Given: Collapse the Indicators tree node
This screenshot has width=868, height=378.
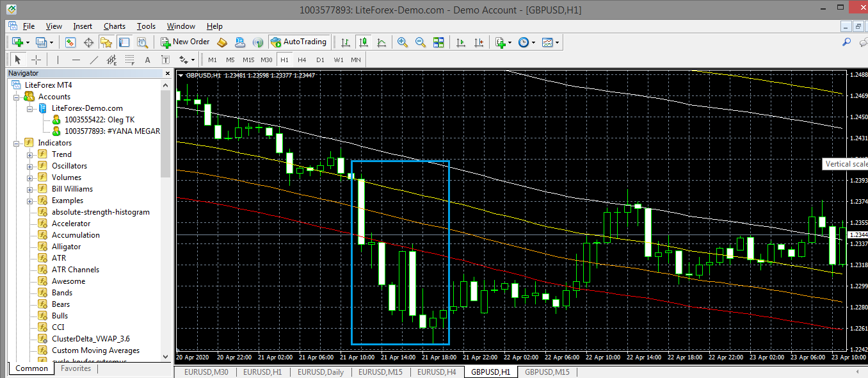Looking at the screenshot, I should pos(17,143).
